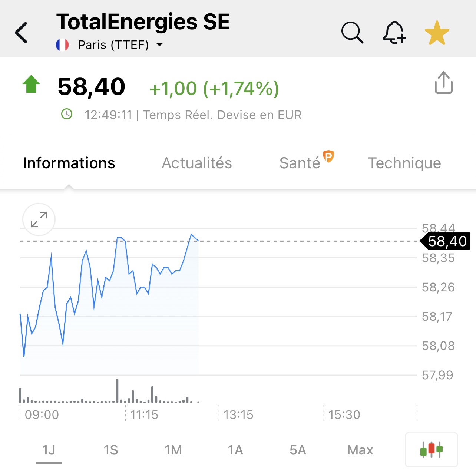Display the Max chart history

pos(360,450)
